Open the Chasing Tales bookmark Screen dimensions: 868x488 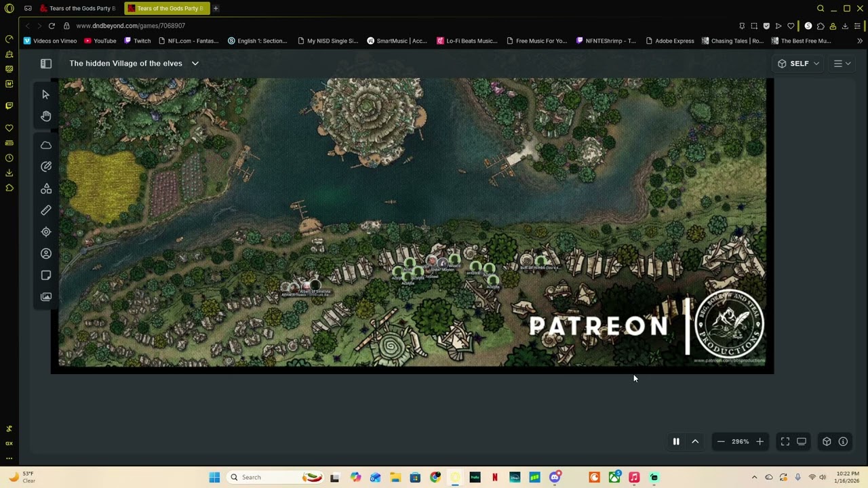(733, 41)
